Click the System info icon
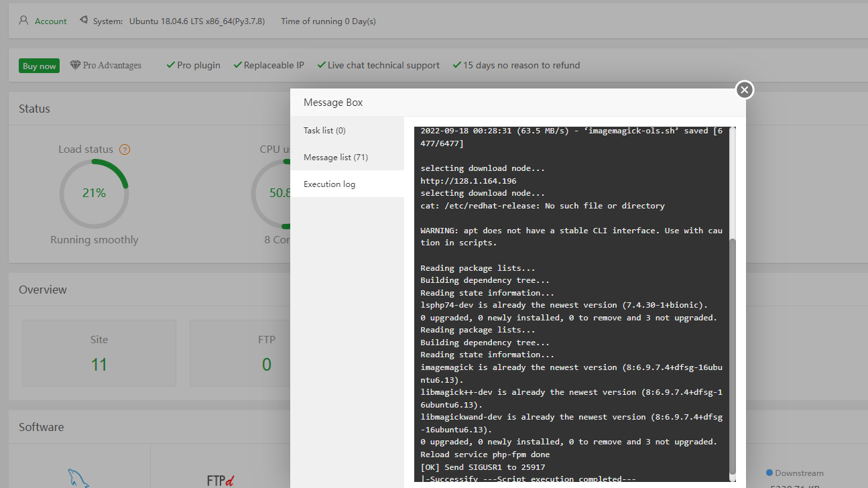868x488 pixels. [84, 21]
